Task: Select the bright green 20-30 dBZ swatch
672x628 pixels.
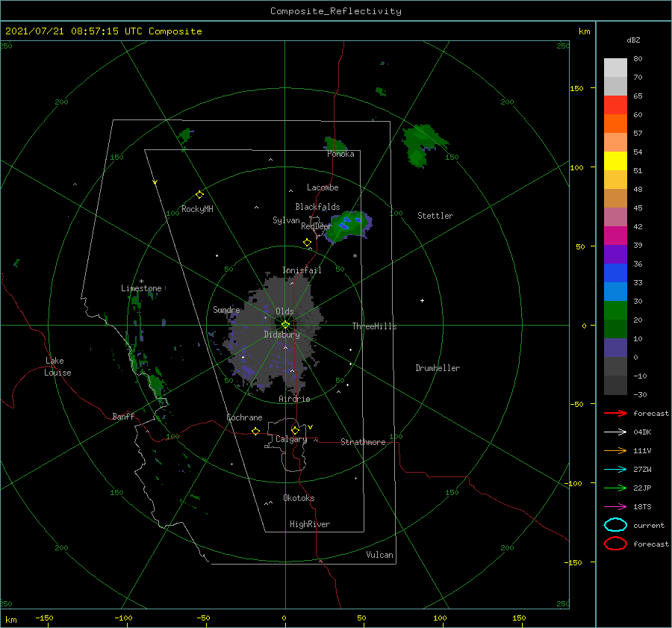Action: tap(615, 311)
